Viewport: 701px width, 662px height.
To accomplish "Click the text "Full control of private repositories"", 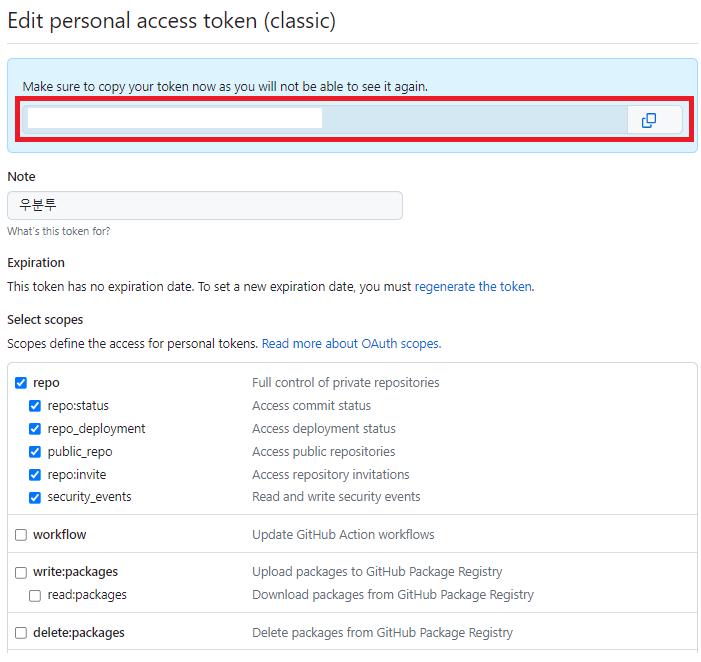I will coord(346,383).
